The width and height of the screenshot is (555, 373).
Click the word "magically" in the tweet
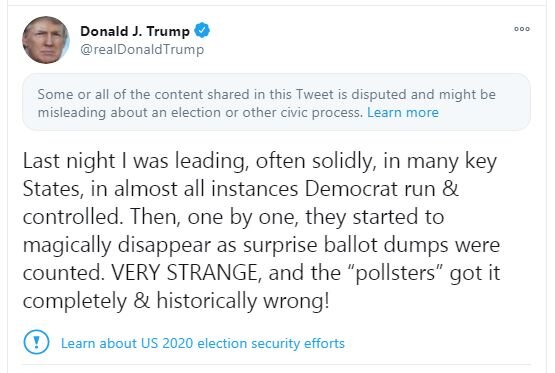point(67,245)
